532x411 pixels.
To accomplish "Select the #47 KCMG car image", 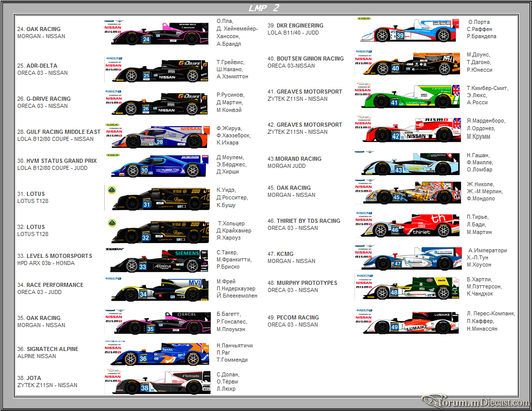I will point(414,258).
